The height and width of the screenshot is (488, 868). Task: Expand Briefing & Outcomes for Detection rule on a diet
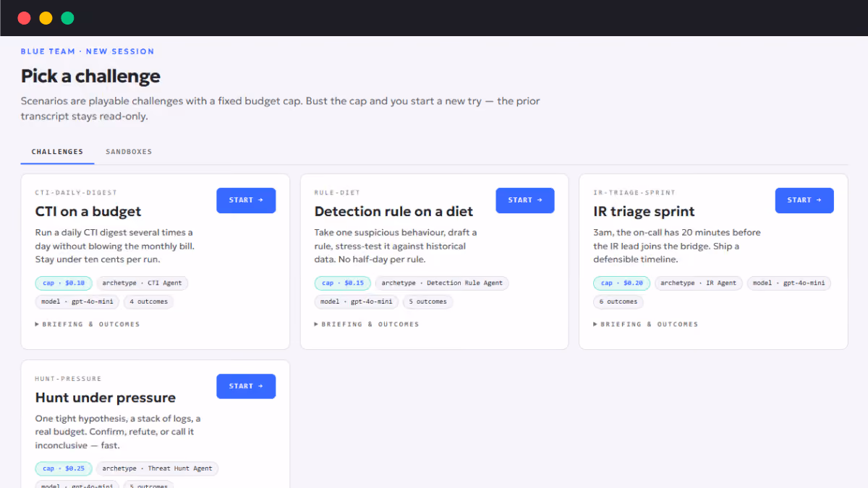point(367,324)
